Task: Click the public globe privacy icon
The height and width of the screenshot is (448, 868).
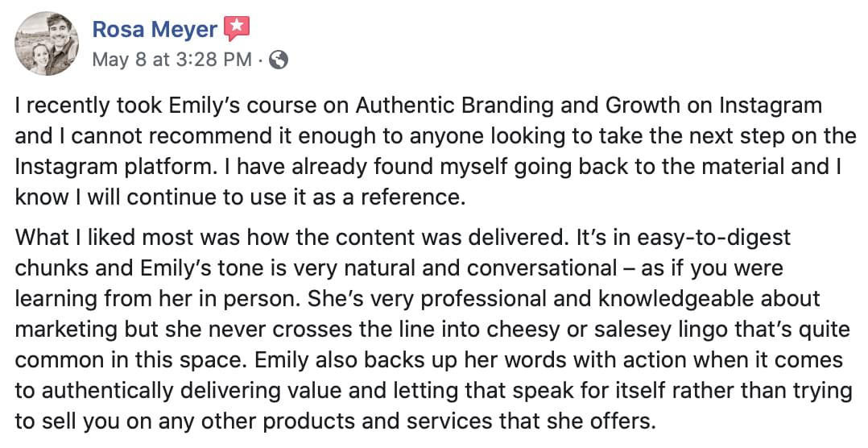Action: pos(278,60)
